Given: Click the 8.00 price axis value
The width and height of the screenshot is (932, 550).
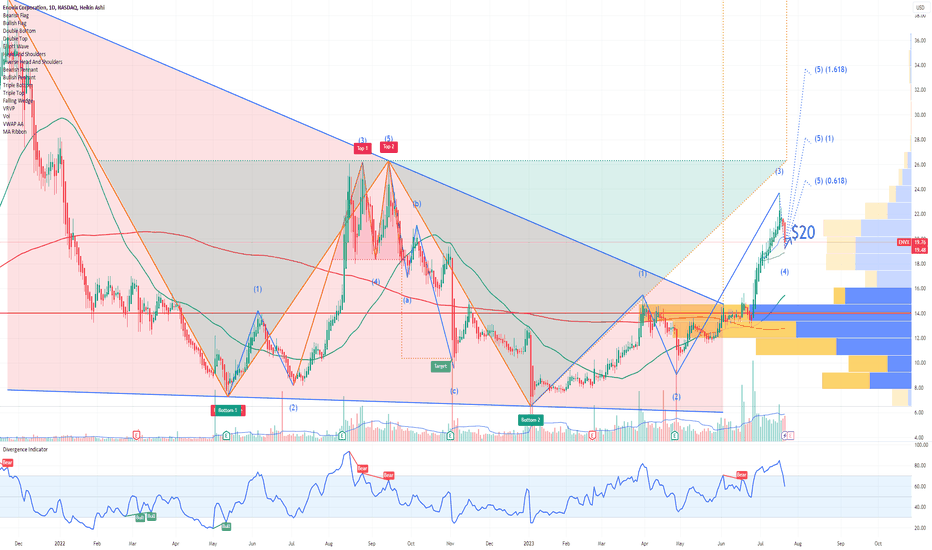Looking at the screenshot, I should [x=920, y=387].
